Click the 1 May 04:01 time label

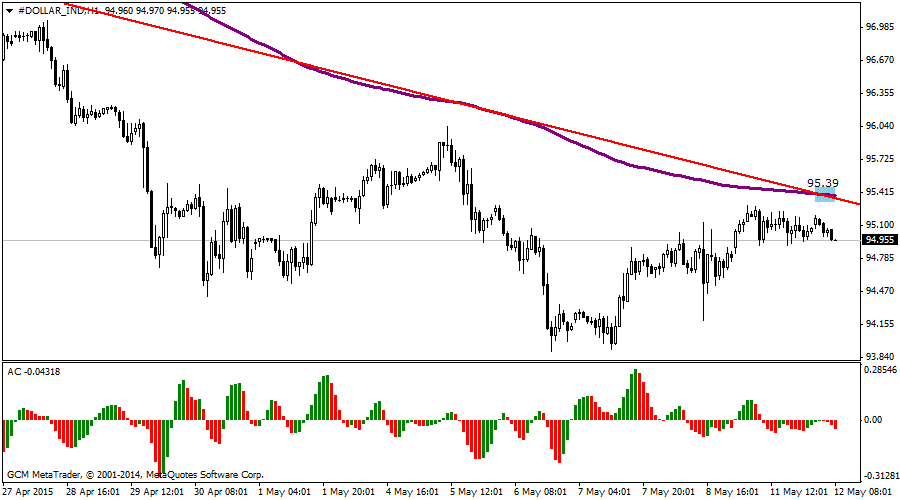click(287, 492)
